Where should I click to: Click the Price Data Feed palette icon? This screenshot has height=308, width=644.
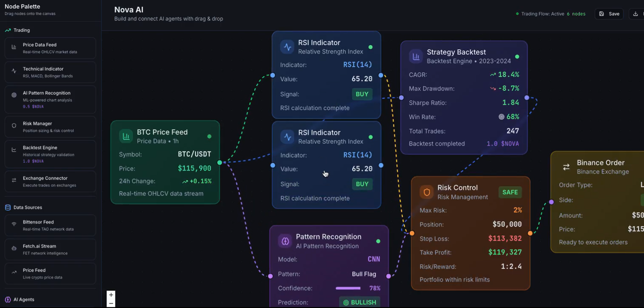[x=14, y=47]
